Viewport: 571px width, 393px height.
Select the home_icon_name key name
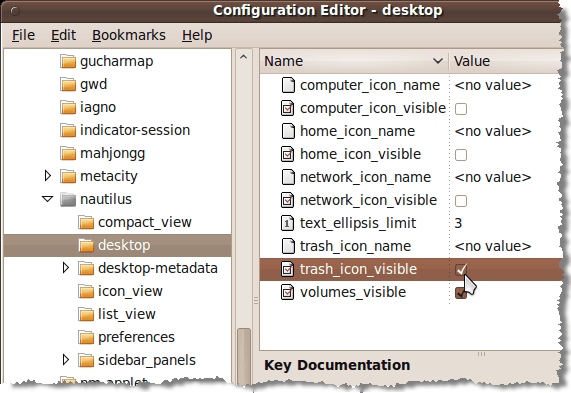357,131
